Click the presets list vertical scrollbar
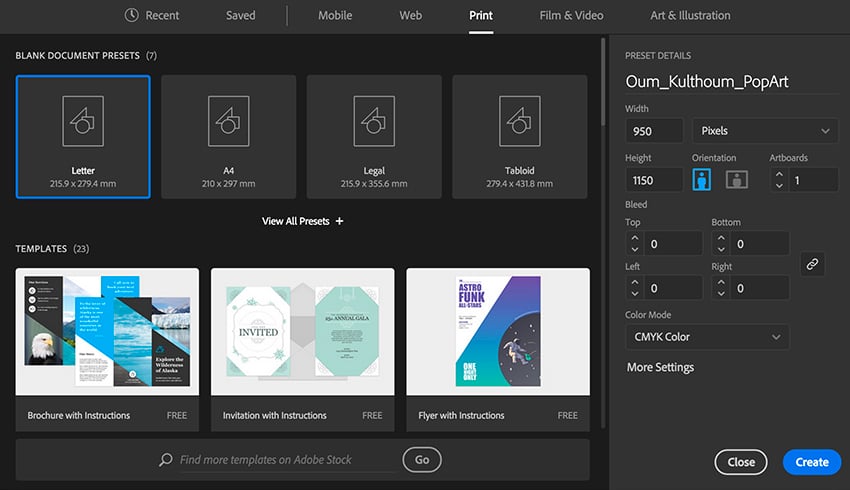Screen dimensions: 850x490 tap(603, 81)
